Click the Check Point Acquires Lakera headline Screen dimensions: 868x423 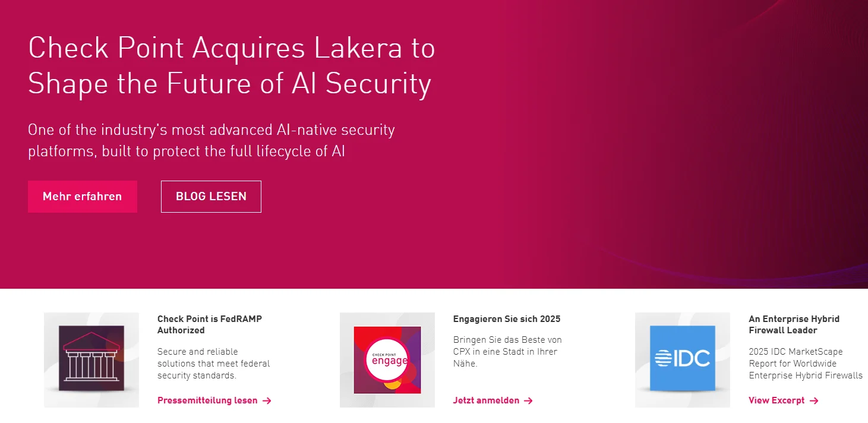pos(232,65)
